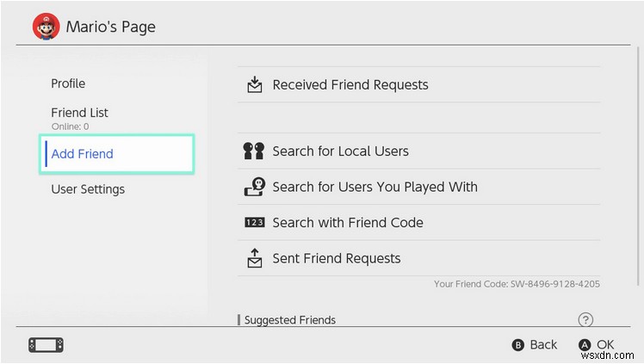Click the 123 Friend Code icon
The height and width of the screenshot is (364, 644).
[x=254, y=223]
